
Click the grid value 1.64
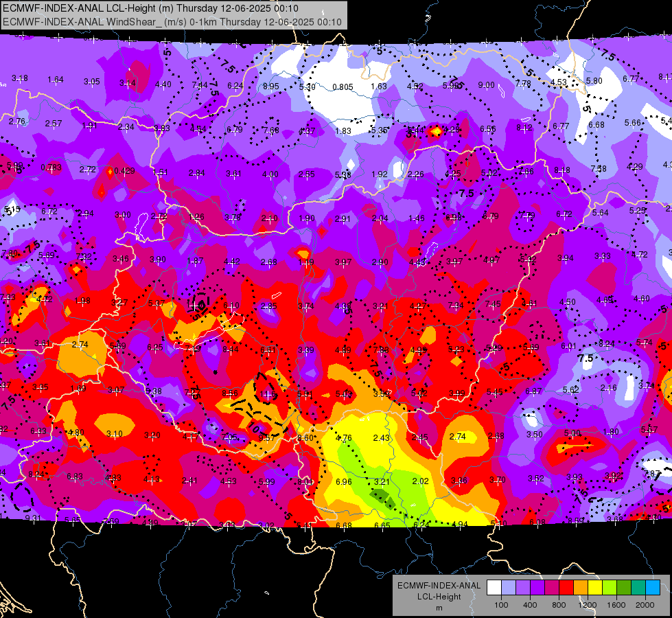pyautogui.click(x=56, y=80)
